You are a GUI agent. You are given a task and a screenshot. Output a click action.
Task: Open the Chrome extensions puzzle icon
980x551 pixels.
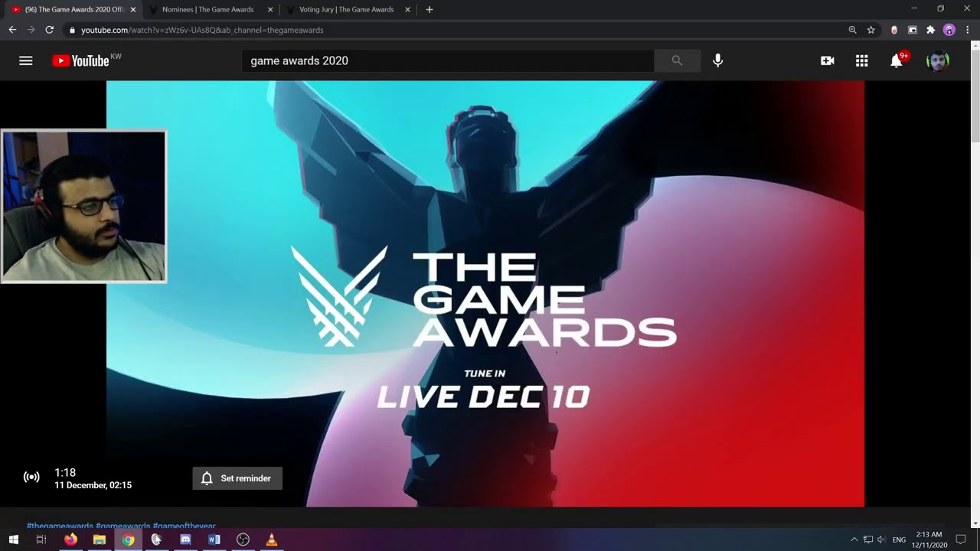coord(930,30)
